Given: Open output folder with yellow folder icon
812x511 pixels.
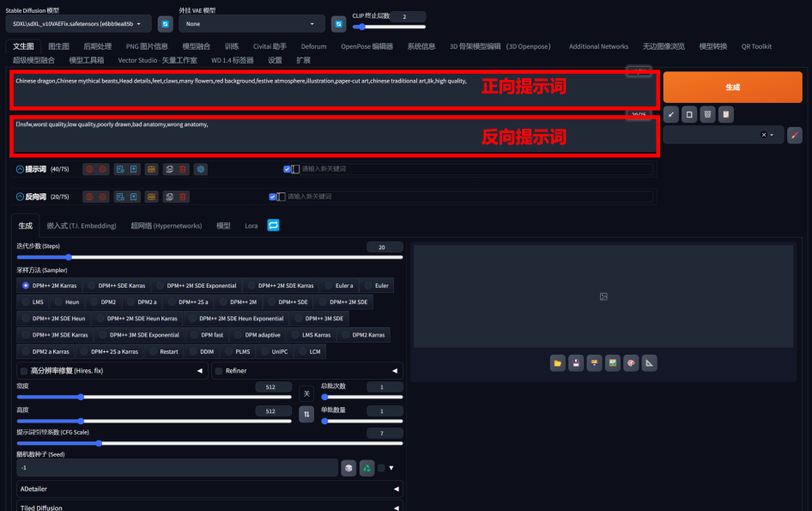Looking at the screenshot, I should (558, 363).
